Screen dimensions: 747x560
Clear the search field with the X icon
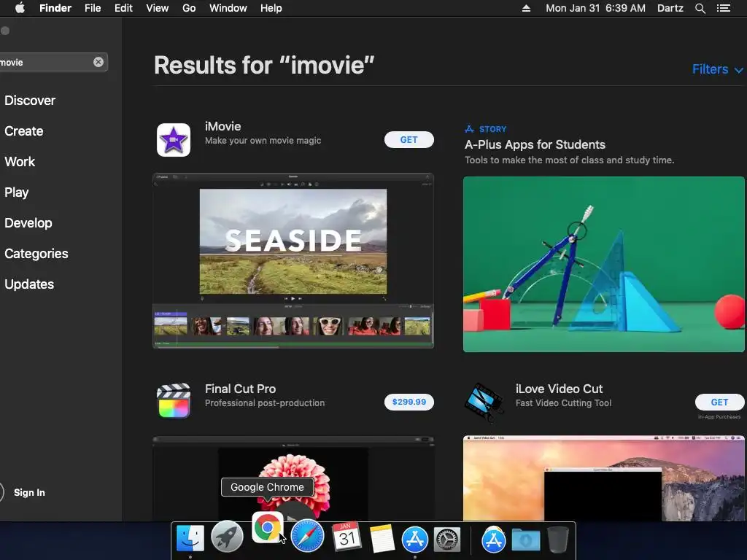(x=98, y=62)
